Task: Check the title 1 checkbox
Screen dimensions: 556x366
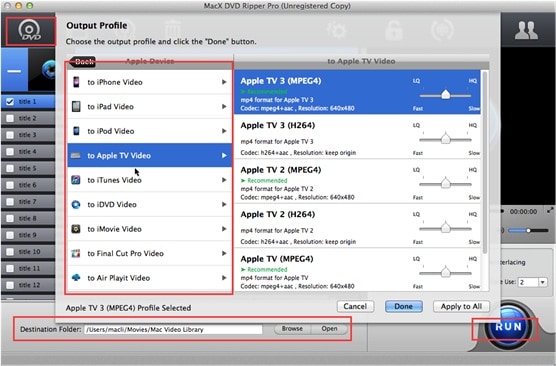Action: (10, 102)
